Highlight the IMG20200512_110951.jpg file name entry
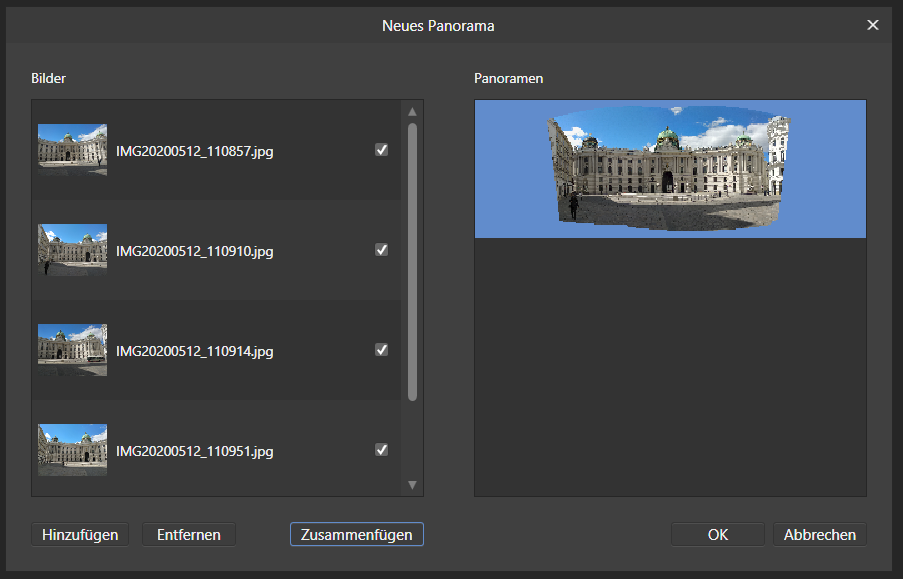This screenshot has height=579, width=903. pos(195,451)
